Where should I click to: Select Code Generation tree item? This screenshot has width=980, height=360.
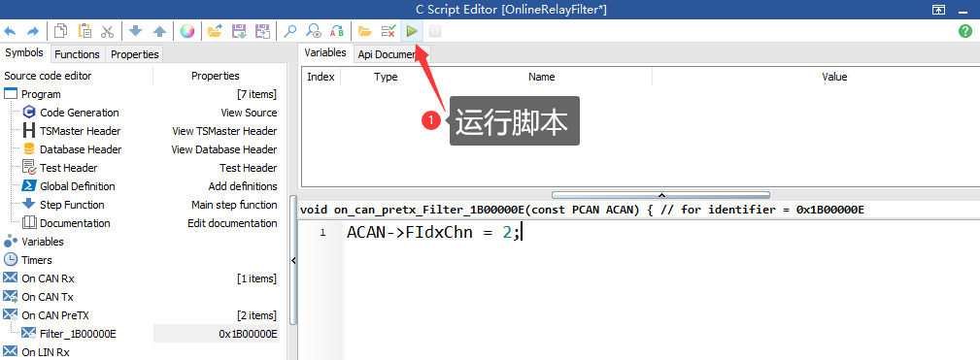coord(80,113)
